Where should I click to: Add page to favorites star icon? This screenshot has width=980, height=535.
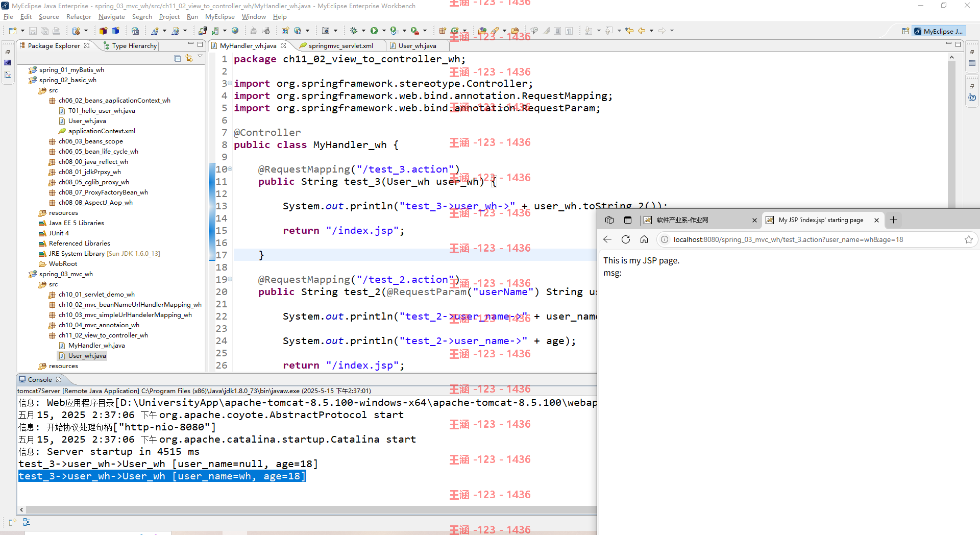(x=969, y=239)
